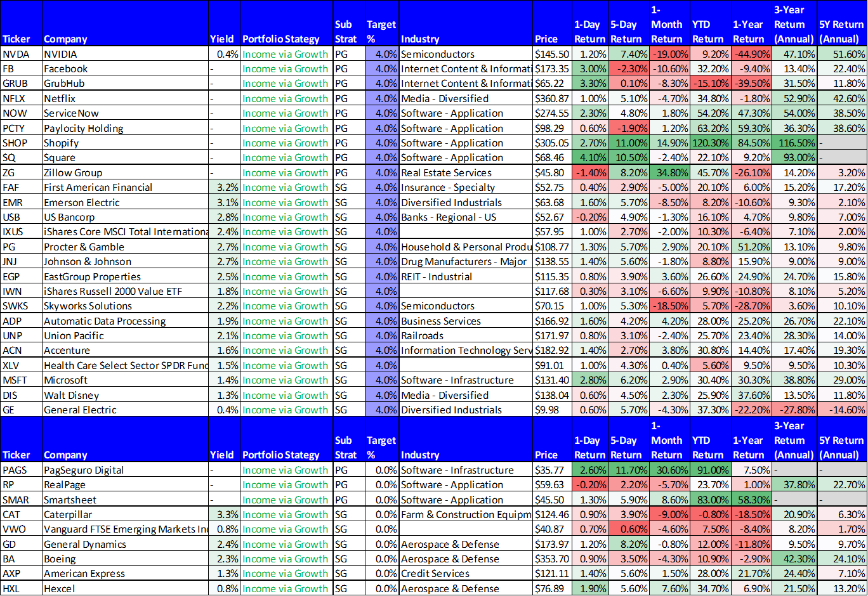Screen dimensions: 868x596
Task: Click the PagSeguro Digital company cell
Action: pos(125,470)
